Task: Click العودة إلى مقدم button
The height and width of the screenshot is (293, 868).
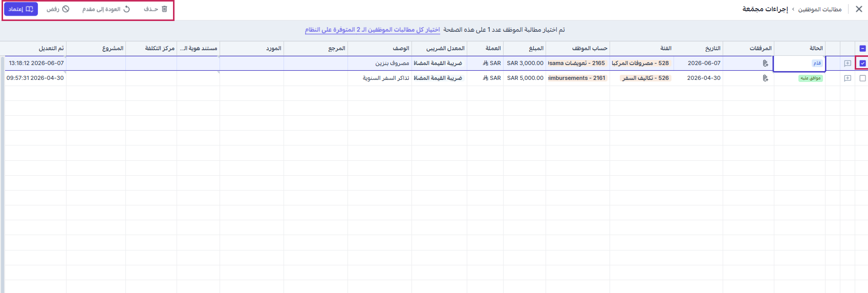Action: tap(106, 9)
